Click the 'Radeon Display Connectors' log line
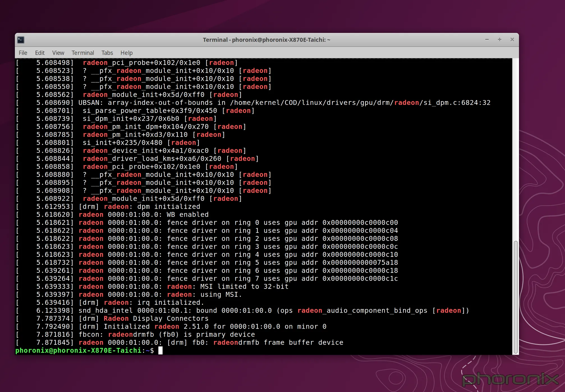Screen dimensions: 565x392 156,319
